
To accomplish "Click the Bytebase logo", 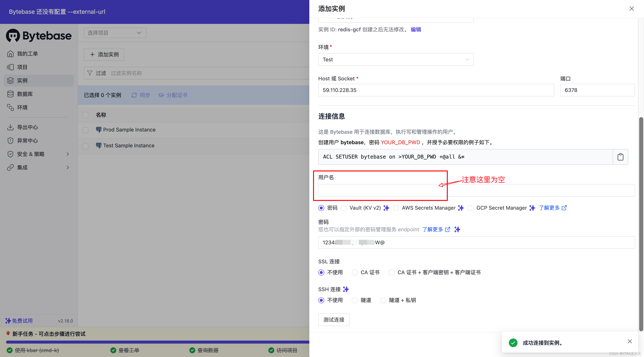I will (x=39, y=36).
